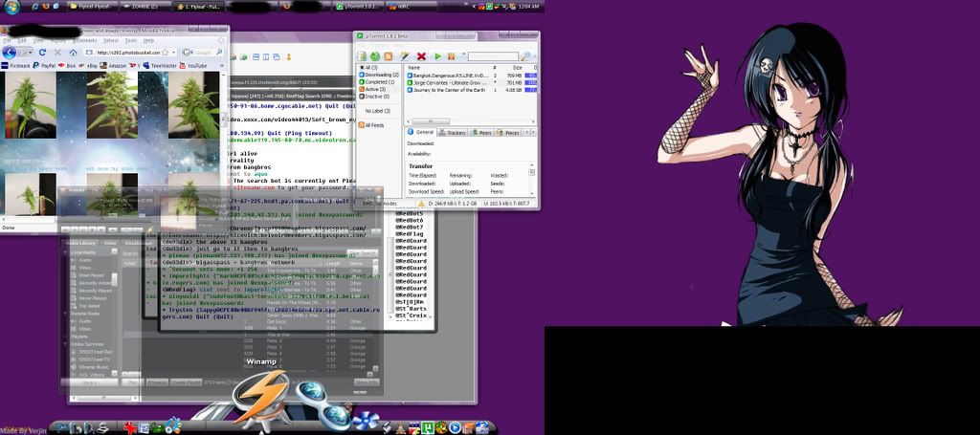Open PayPal bookmark in Firefox toolbar
Image resolution: width=980 pixels, height=435 pixels.
coord(44,66)
